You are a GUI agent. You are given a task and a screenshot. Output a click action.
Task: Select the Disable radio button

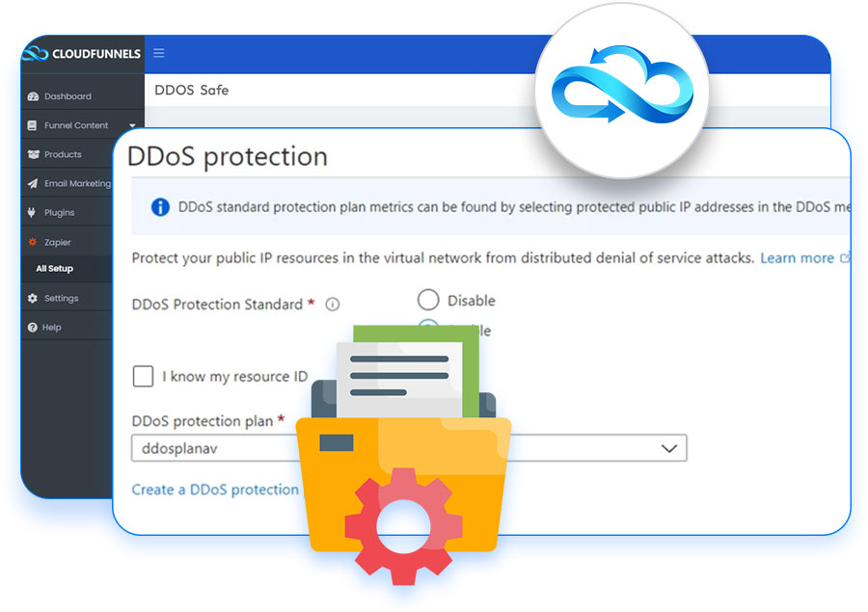(x=428, y=300)
